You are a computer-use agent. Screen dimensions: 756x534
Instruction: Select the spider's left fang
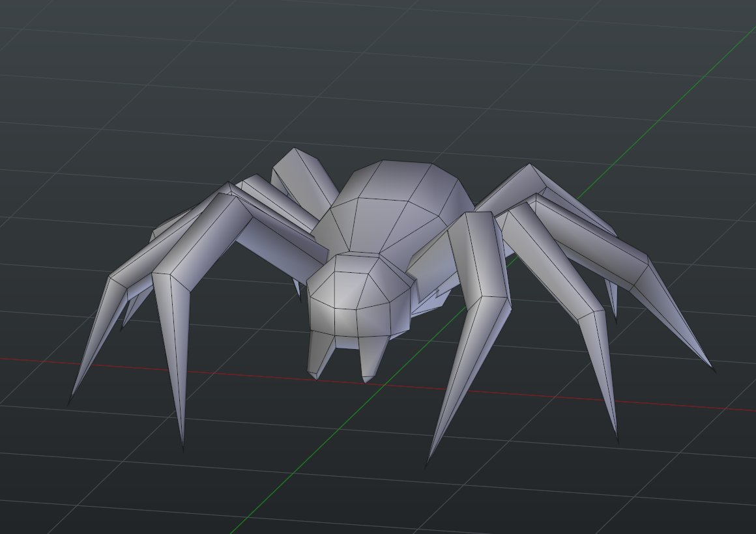pos(321,356)
